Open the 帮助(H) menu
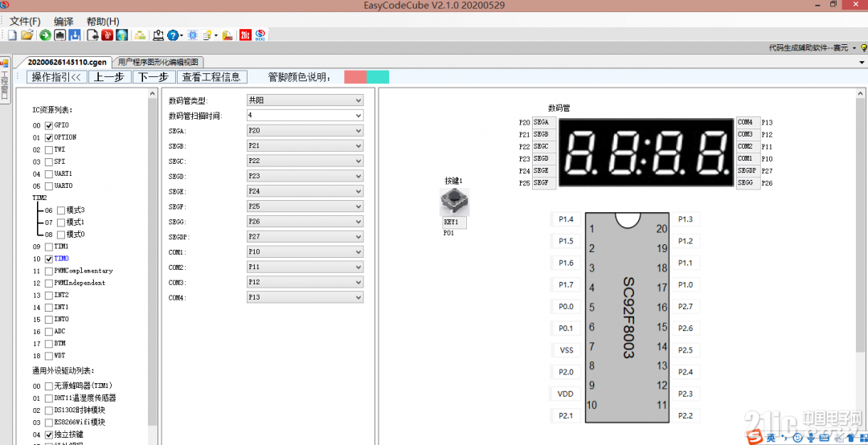Image resolution: width=868 pixels, height=445 pixels. pos(103,22)
